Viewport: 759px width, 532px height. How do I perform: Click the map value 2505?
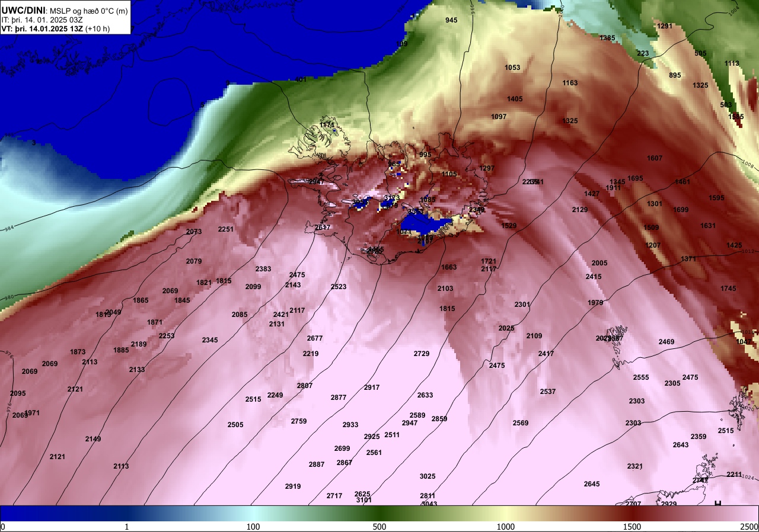pos(235,425)
